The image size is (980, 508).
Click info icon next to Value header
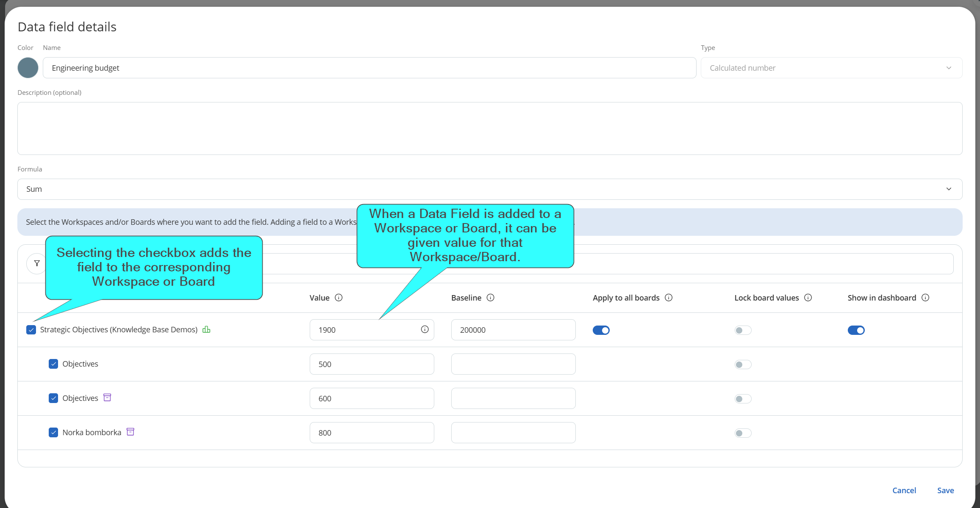[x=339, y=298]
